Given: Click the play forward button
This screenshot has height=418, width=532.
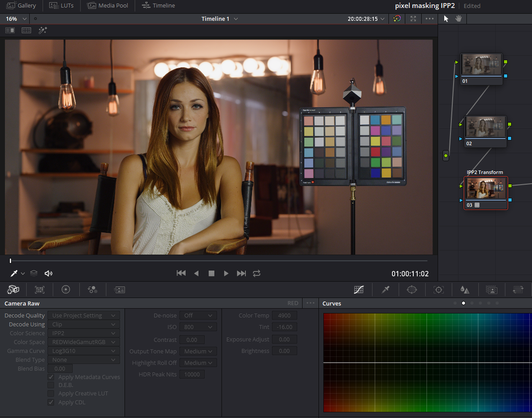Looking at the screenshot, I should 226,273.
